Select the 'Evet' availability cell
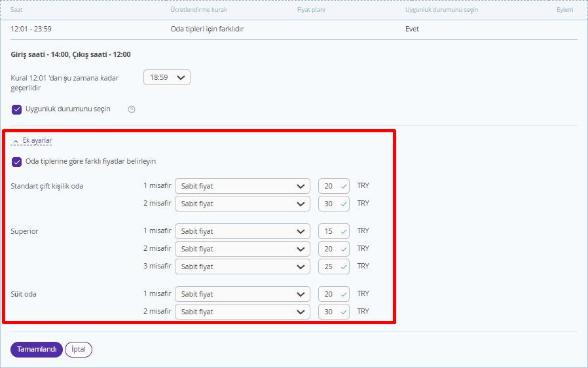Screen dimensions: 588x368 click(412, 29)
